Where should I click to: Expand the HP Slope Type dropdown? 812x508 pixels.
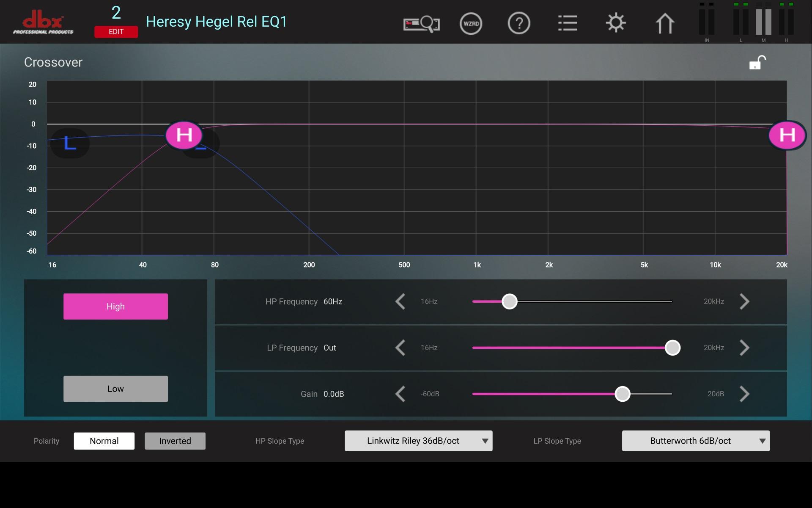[418, 441]
